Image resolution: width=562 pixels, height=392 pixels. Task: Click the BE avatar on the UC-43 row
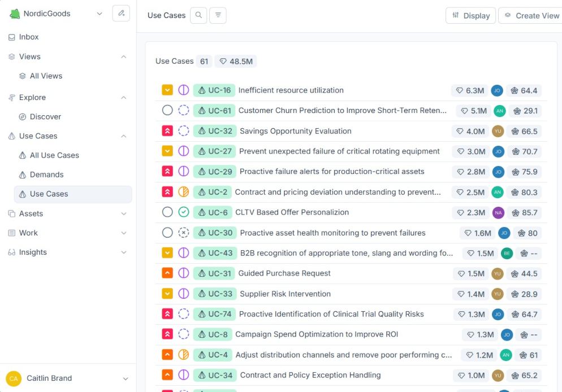[x=507, y=254]
